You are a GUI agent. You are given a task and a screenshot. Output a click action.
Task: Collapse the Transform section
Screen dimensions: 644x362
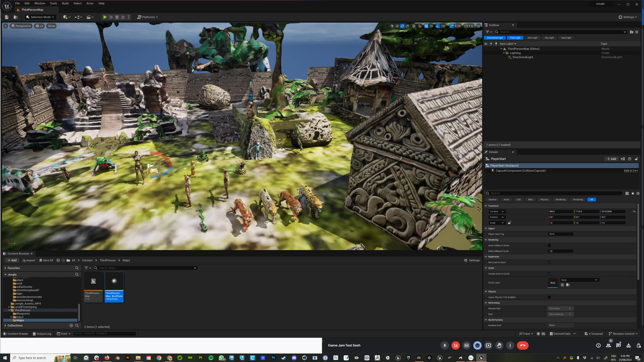pyautogui.click(x=486, y=206)
